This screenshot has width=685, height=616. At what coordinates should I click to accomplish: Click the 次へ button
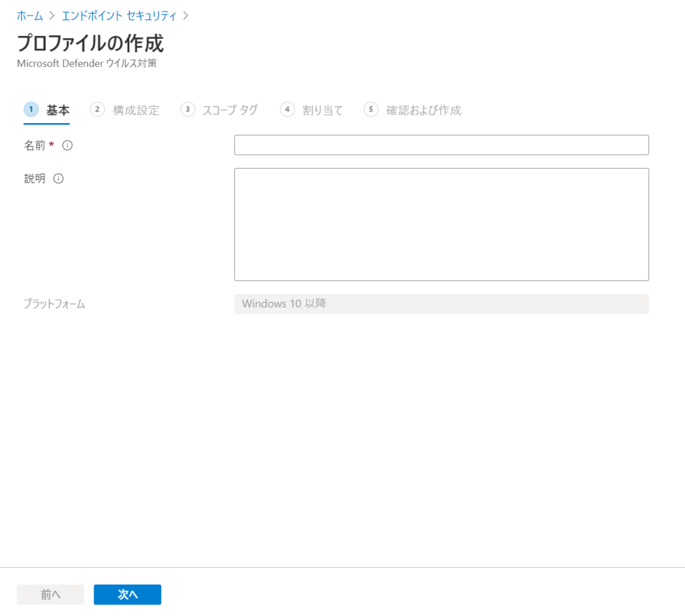(128, 594)
